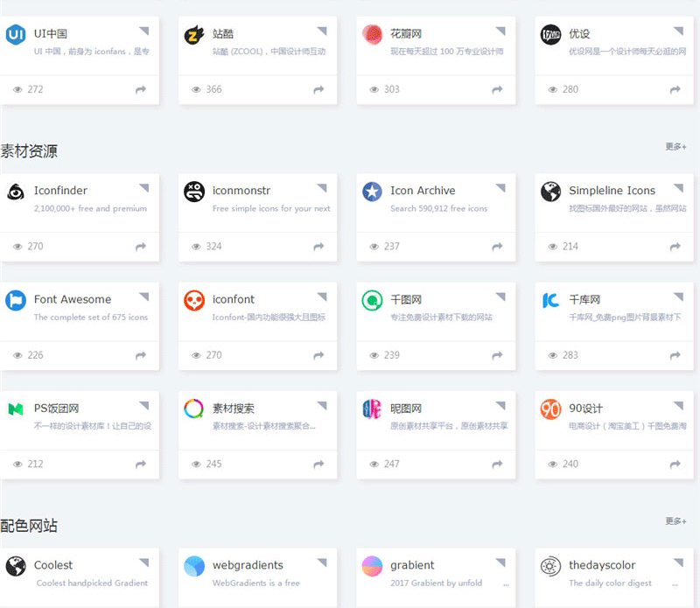700x608 pixels.
Task: Click the eye view icon showing 366
Action: [196, 90]
